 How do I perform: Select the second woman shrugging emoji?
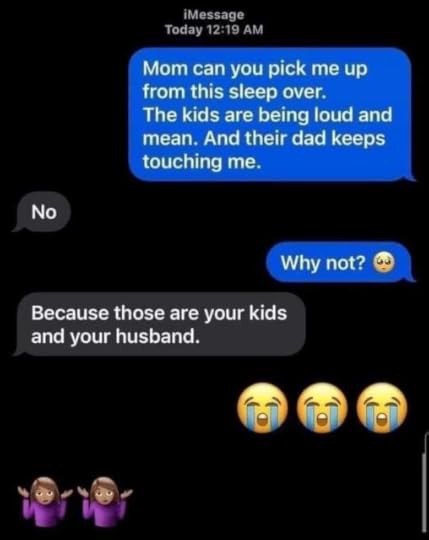coord(104,501)
